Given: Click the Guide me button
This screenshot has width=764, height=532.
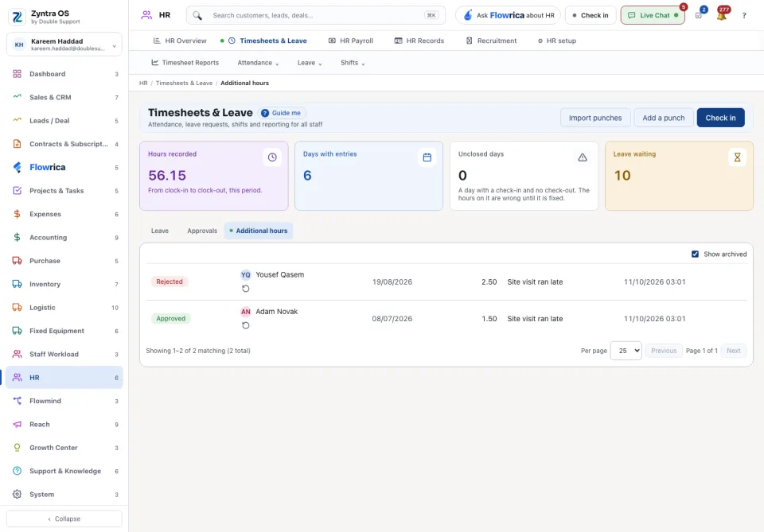Looking at the screenshot, I should click(x=282, y=113).
